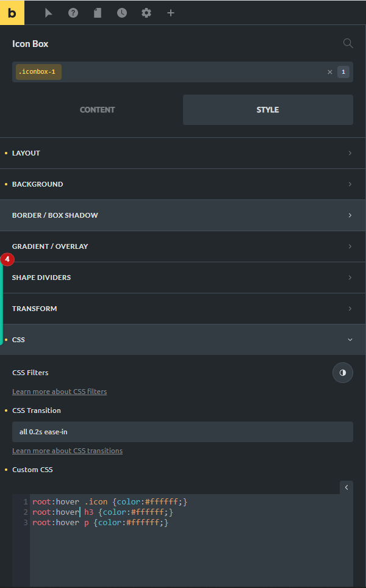This screenshot has height=588, width=366.
Task: Open Learn more about CSS transitions link
Action: 68,451
